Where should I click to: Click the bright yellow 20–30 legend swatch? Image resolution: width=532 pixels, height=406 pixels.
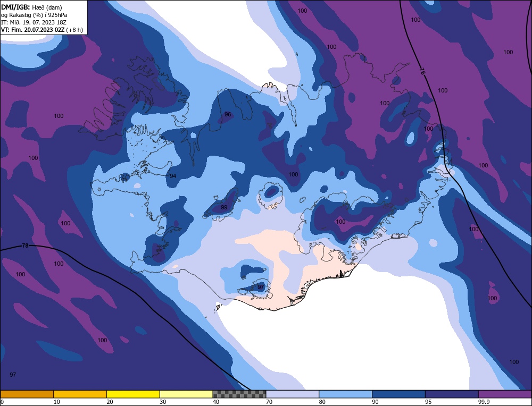pyautogui.click(x=133, y=394)
